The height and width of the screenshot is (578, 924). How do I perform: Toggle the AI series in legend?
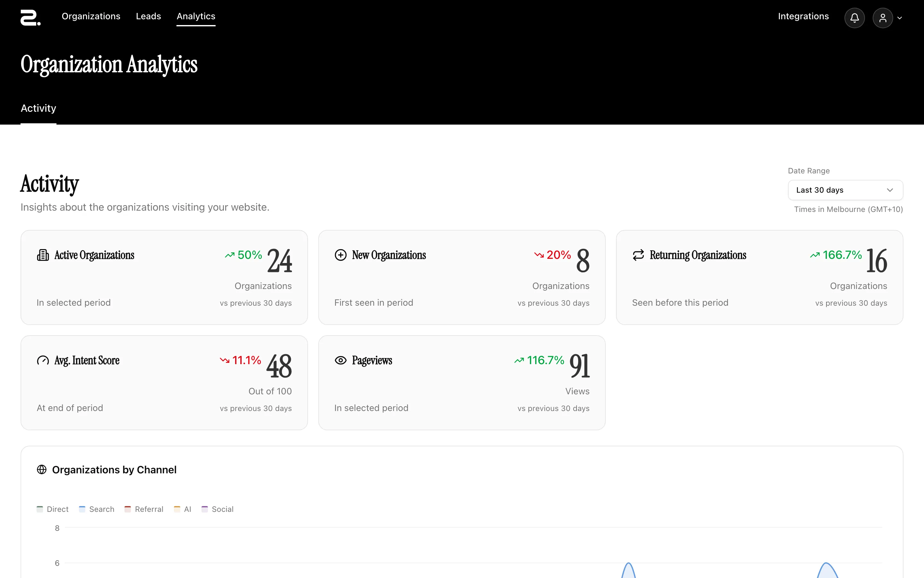click(x=183, y=509)
